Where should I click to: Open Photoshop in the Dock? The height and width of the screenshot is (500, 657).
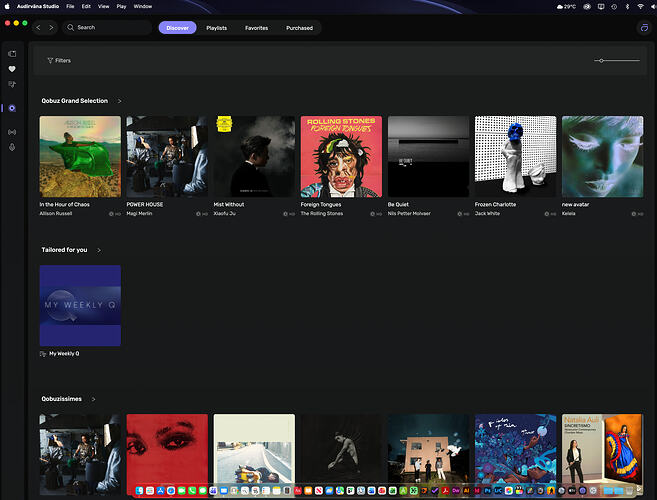click(487, 490)
